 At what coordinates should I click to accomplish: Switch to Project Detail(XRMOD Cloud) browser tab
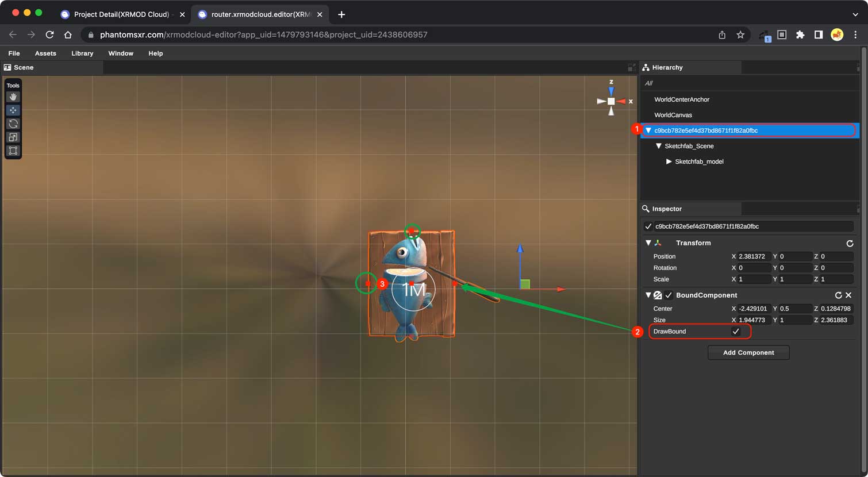coord(122,14)
